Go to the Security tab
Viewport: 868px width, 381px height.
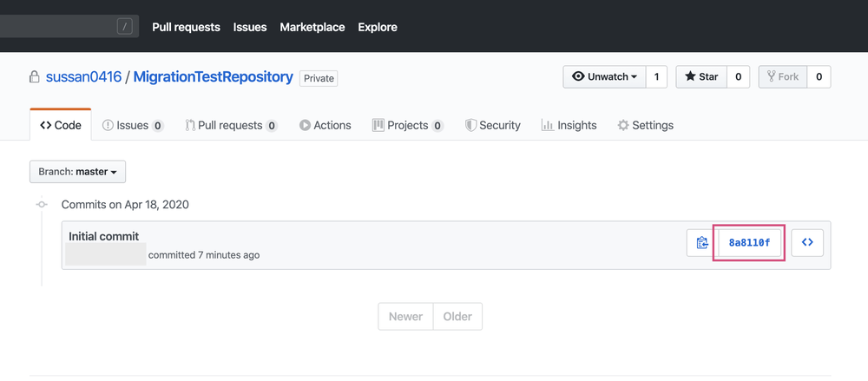(493, 125)
